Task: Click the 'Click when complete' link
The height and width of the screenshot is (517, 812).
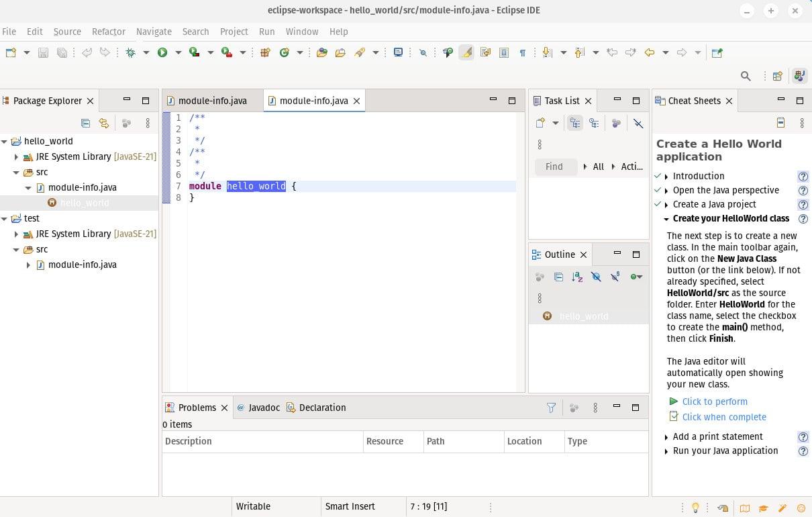Action: pos(723,417)
